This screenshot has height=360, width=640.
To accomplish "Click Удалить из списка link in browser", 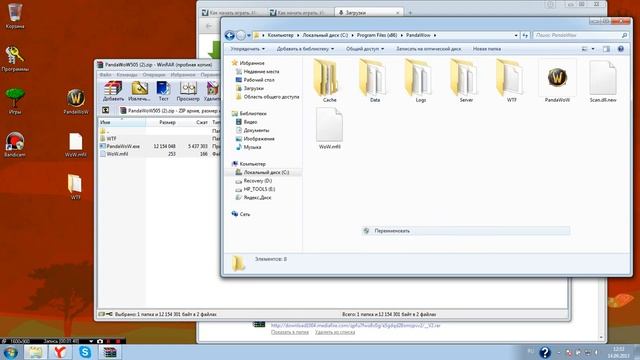I will pyautogui.click(x=335, y=332).
